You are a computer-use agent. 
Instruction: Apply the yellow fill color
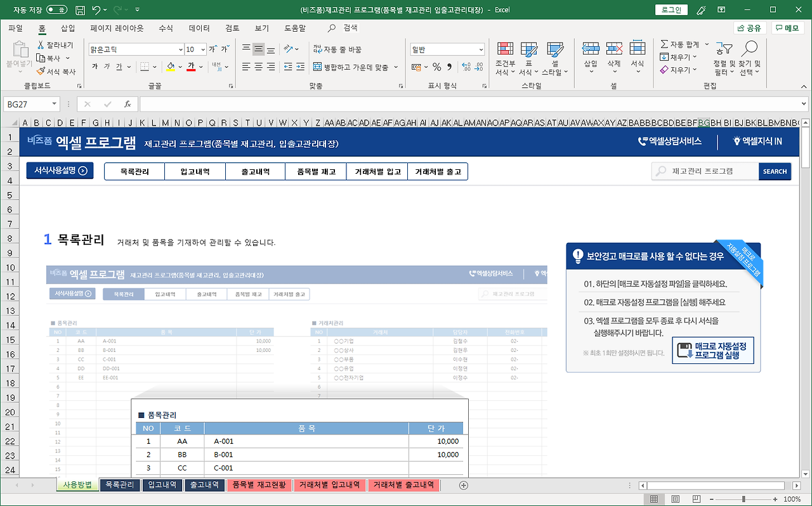[170, 67]
